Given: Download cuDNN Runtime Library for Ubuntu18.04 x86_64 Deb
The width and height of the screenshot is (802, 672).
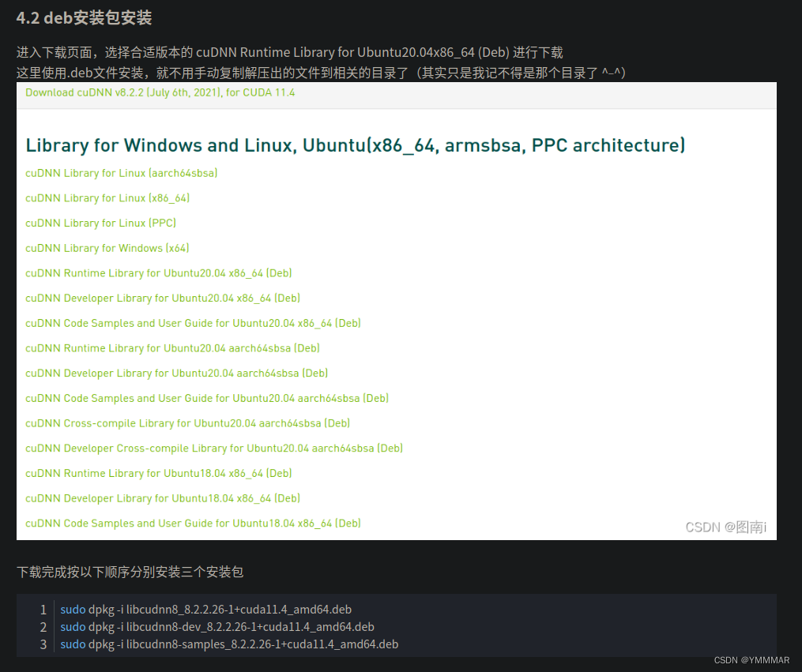Looking at the screenshot, I should pos(158,473).
